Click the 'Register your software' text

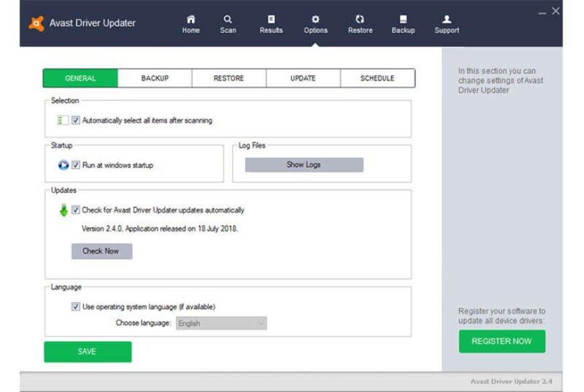[x=501, y=315]
